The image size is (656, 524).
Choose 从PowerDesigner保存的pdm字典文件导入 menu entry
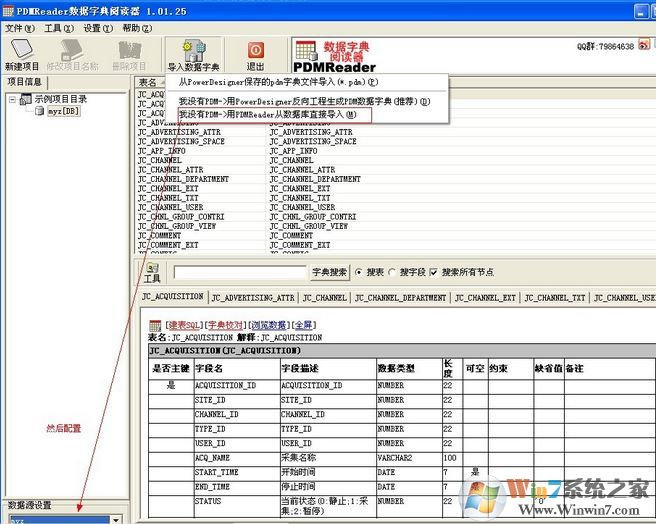pos(278,82)
